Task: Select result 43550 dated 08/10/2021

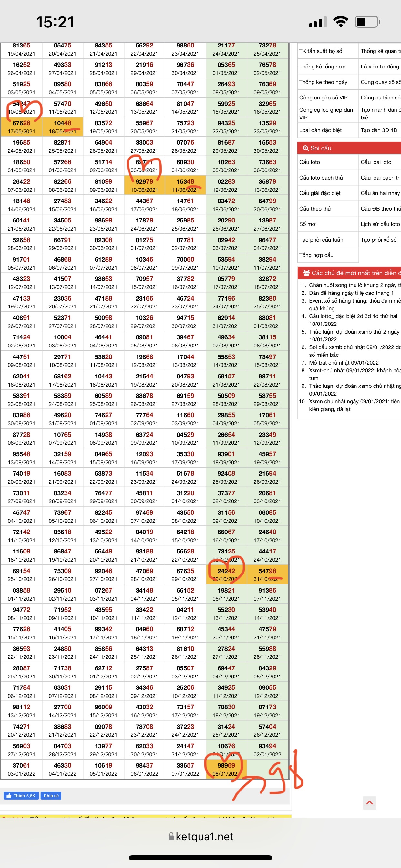Action: click(x=185, y=516)
